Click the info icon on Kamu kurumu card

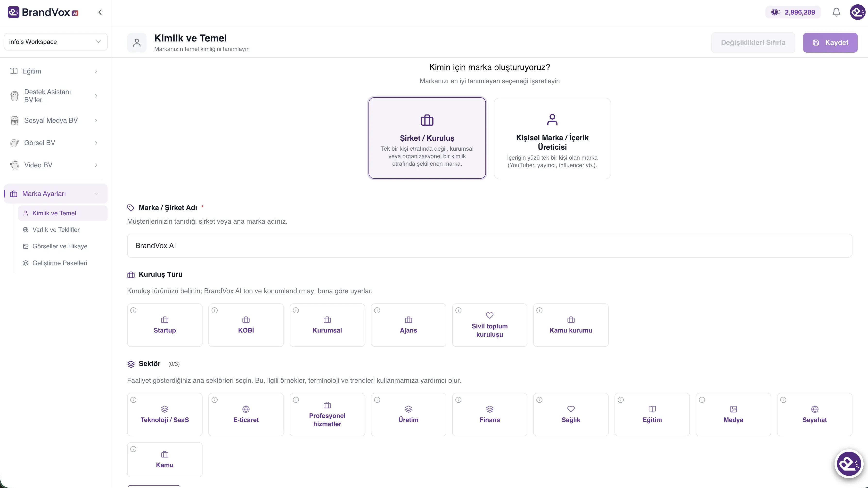[540, 310]
